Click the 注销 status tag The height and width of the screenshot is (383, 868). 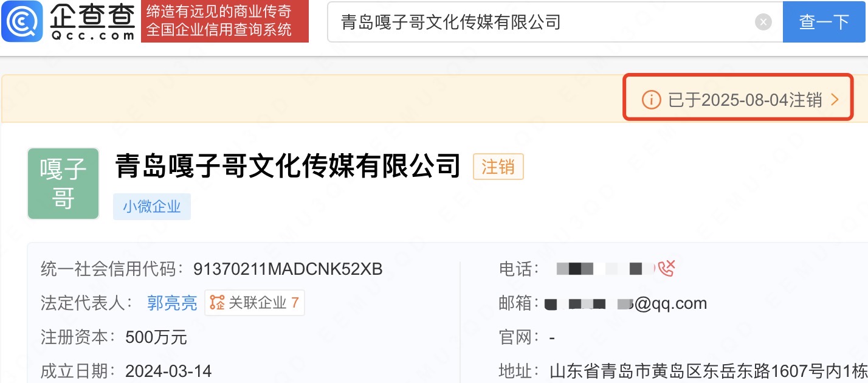coord(498,167)
